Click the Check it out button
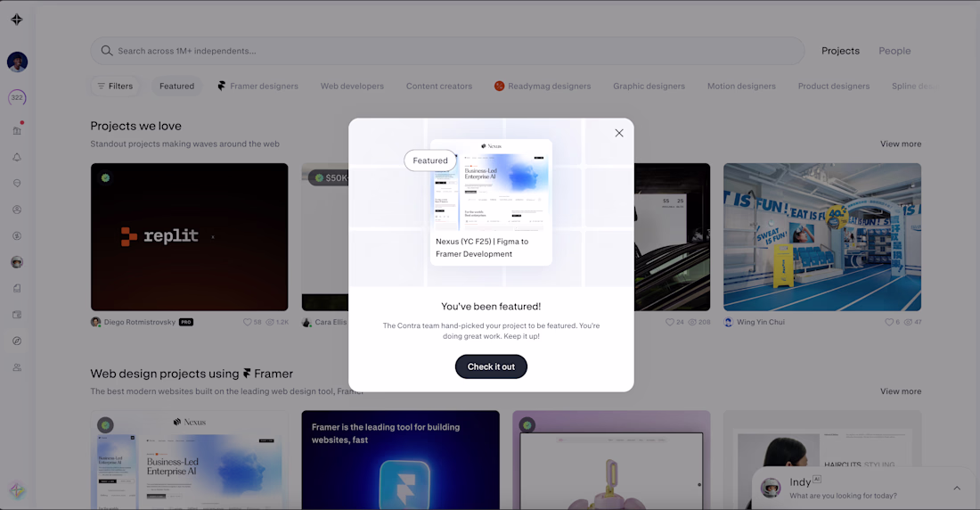 491,366
